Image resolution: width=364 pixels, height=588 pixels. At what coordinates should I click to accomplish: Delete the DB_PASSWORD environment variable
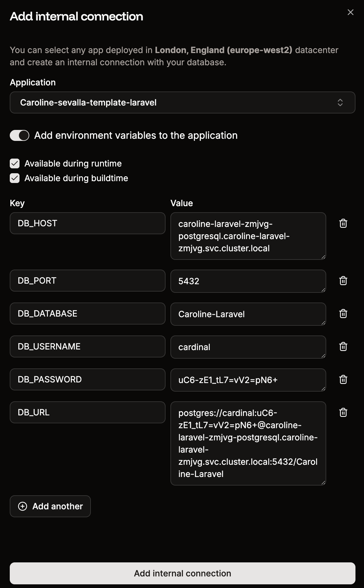tap(343, 380)
